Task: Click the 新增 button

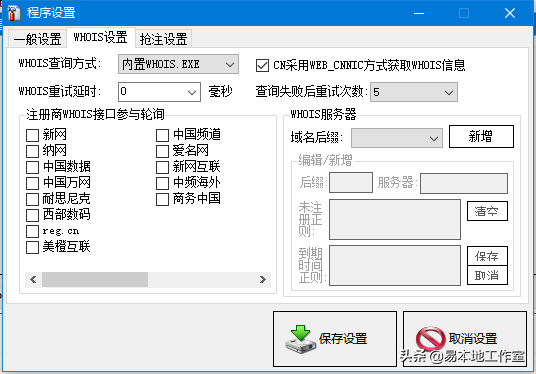Action: [481, 136]
